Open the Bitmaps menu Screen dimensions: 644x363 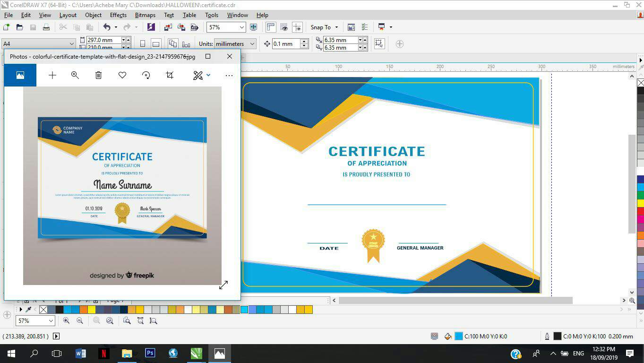click(145, 15)
